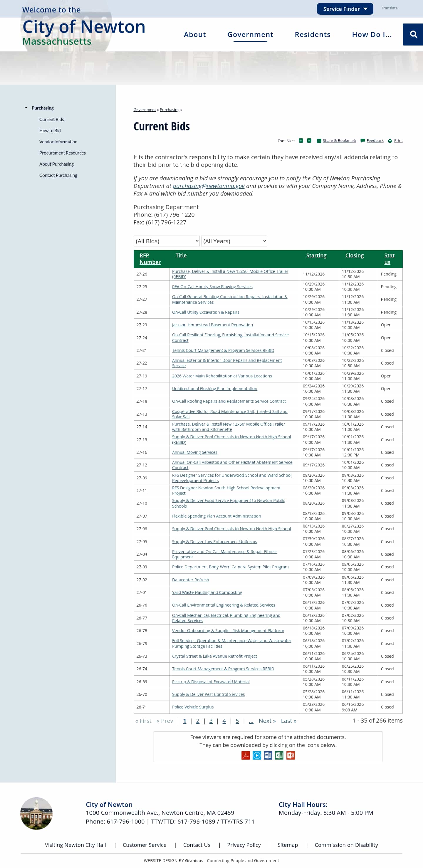Open the How Do I... menu
The height and width of the screenshot is (868, 423).
click(x=372, y=34)
